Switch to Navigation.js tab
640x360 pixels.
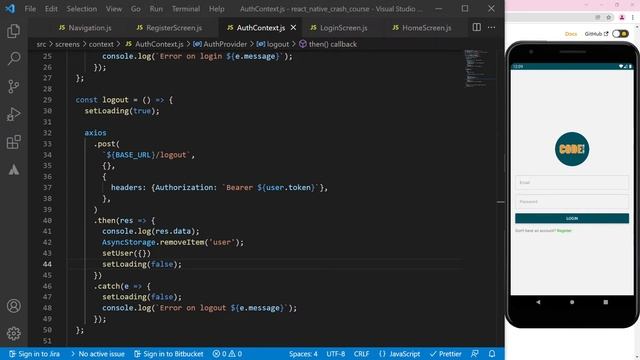click(x=85, y=27)
